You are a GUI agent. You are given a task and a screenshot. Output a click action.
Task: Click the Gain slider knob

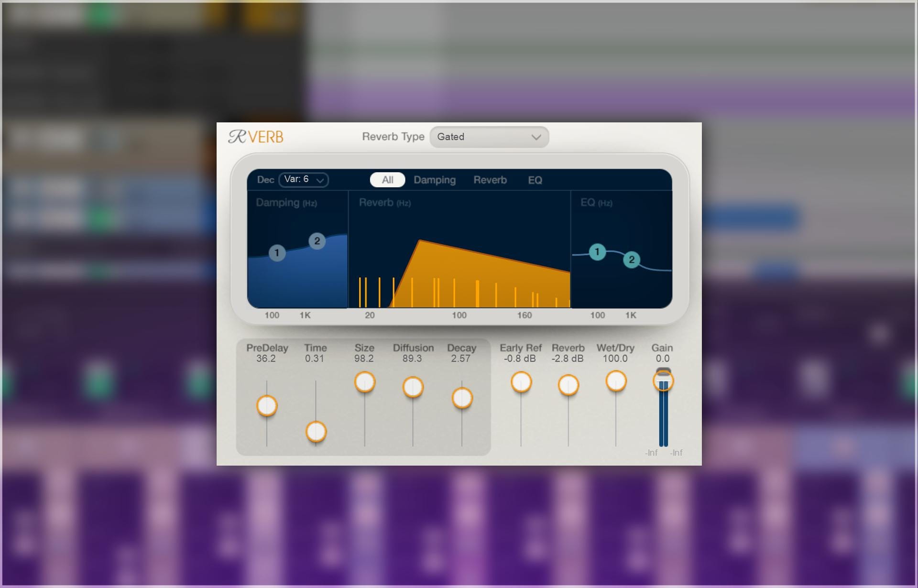point(663,381)
